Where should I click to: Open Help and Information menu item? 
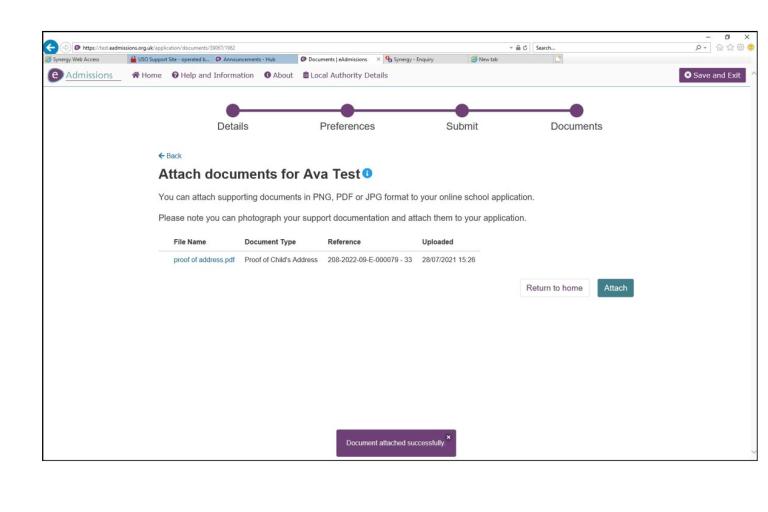(x=213, y=75)
